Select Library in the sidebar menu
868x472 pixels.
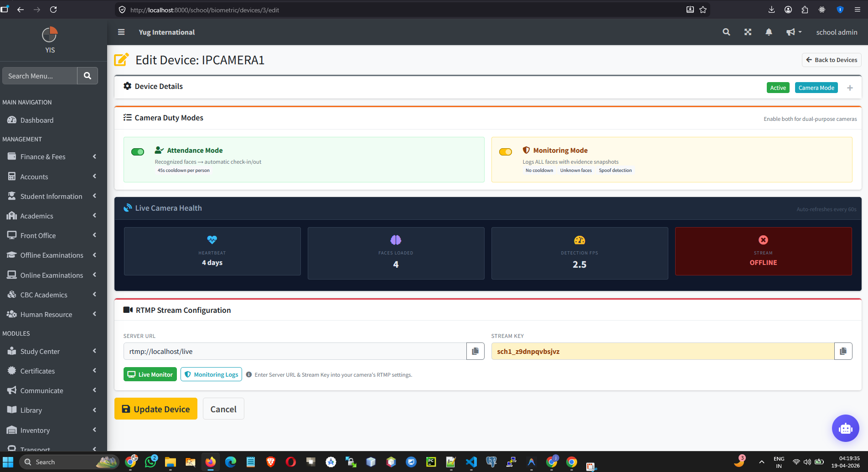(31, 410)
